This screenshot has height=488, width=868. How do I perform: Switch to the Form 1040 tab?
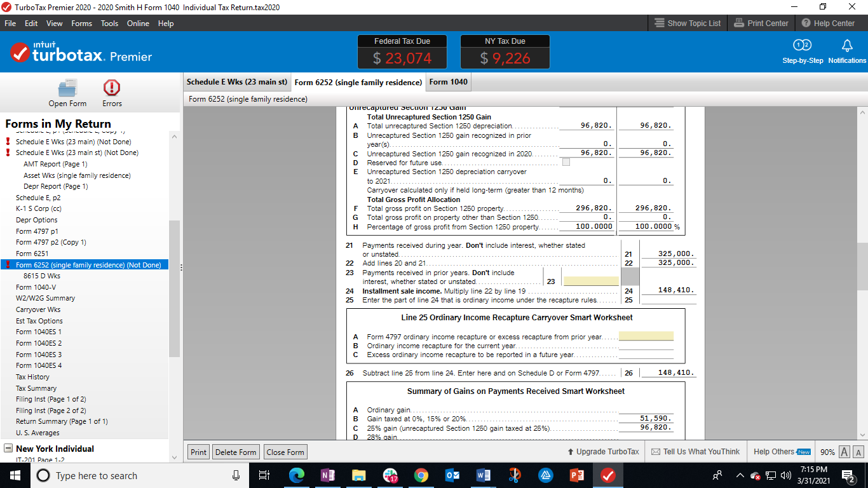[x=448, y=82]
